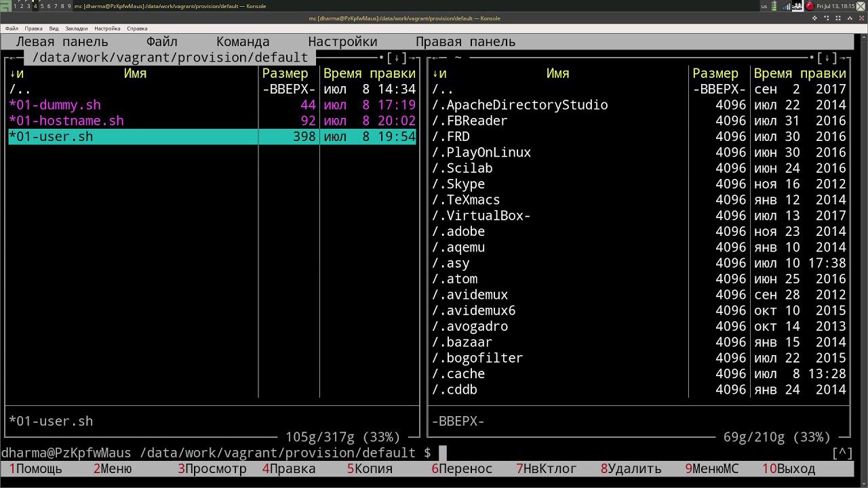
Task: Select .cache directory
Action: pos(639,373)
